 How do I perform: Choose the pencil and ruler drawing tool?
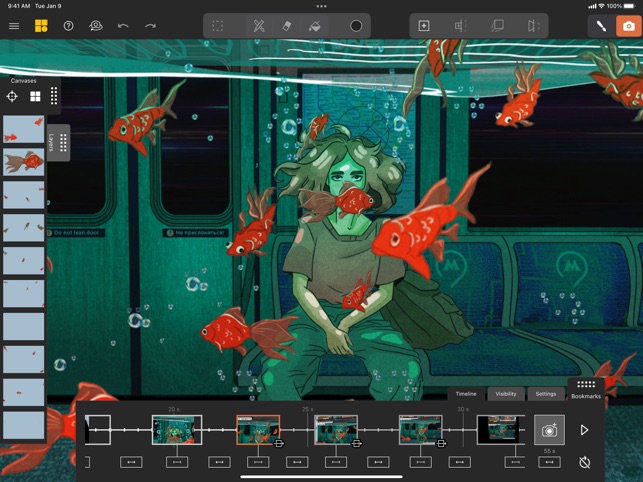(258, 26)
